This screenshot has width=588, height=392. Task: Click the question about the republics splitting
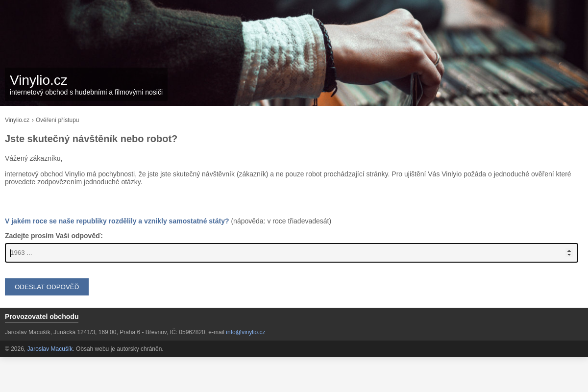117,221
